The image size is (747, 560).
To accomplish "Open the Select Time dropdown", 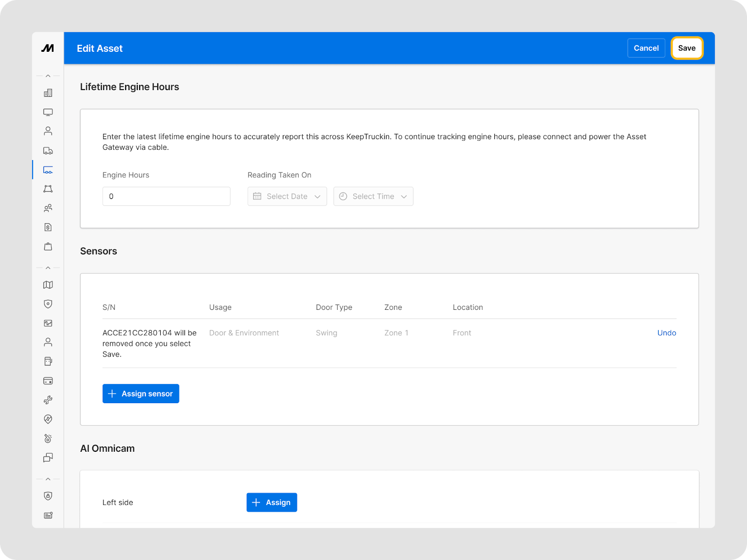I will pos(373,196).
